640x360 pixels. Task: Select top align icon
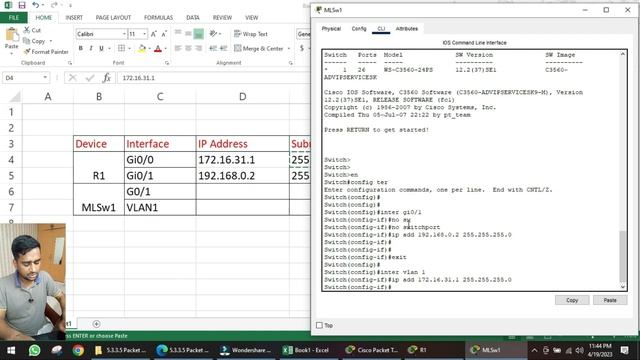(178, 33)
